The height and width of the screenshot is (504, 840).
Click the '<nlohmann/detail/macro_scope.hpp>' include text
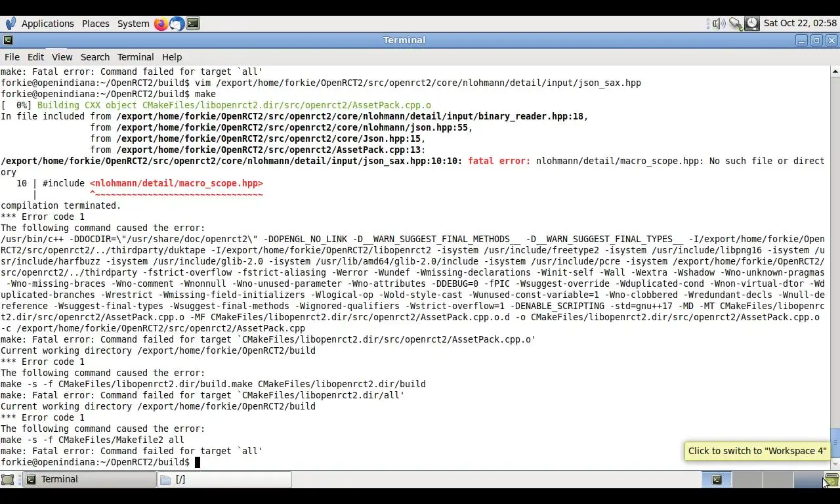coord(177,183)
